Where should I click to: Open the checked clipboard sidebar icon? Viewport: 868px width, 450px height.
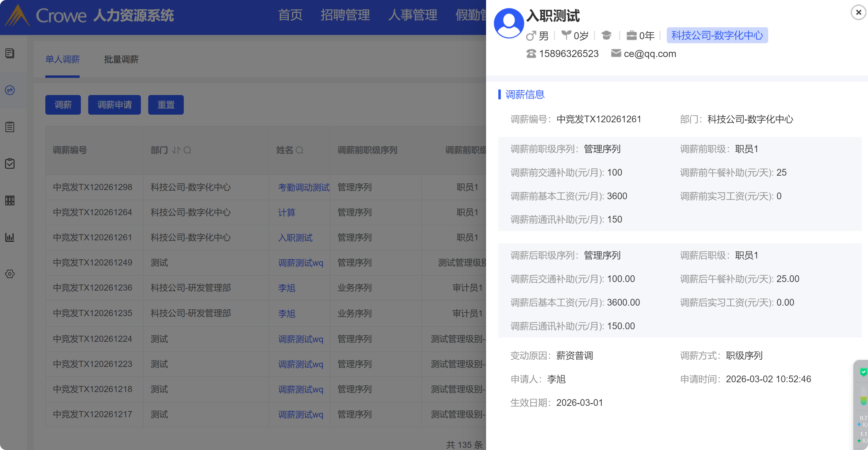(10, 164)
